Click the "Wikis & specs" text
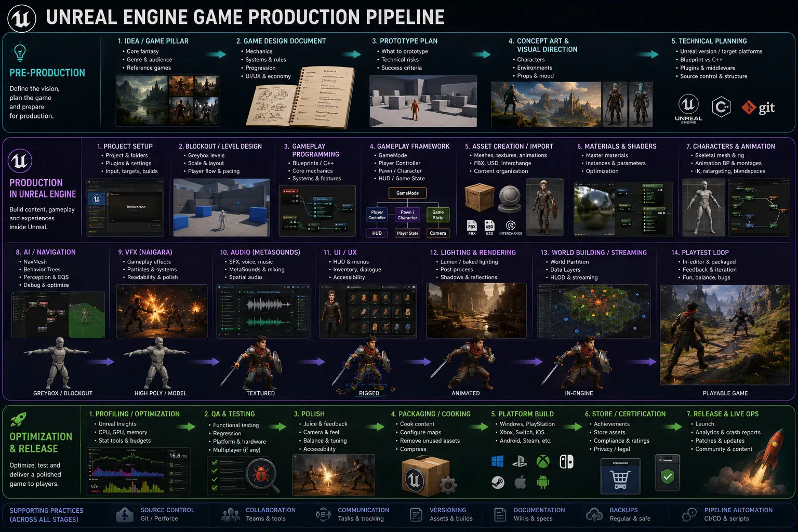 (533, 518)
